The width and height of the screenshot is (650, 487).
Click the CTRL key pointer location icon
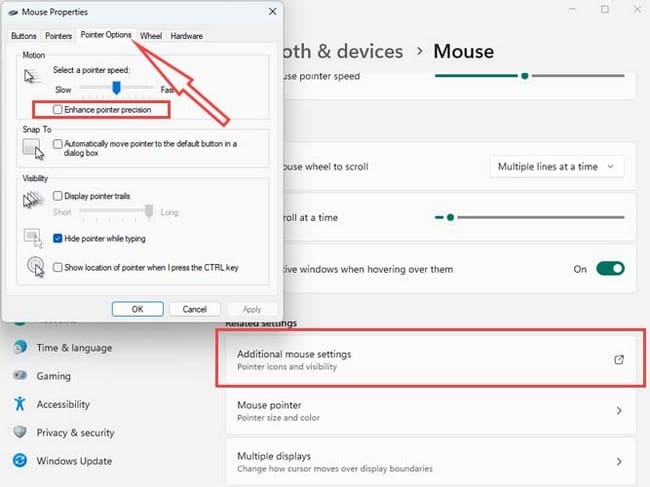pyautogui.click(x=34, y=268)
